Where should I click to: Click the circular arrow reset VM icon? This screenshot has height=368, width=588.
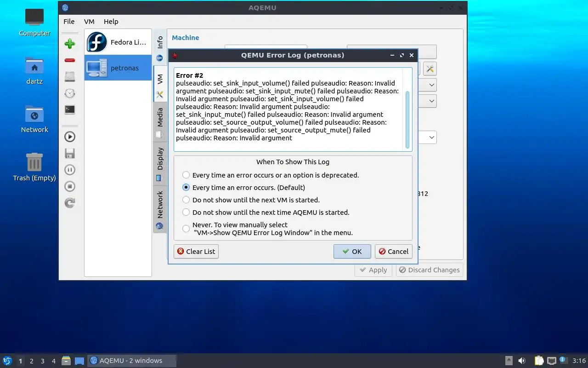click(x=70, y=203)
